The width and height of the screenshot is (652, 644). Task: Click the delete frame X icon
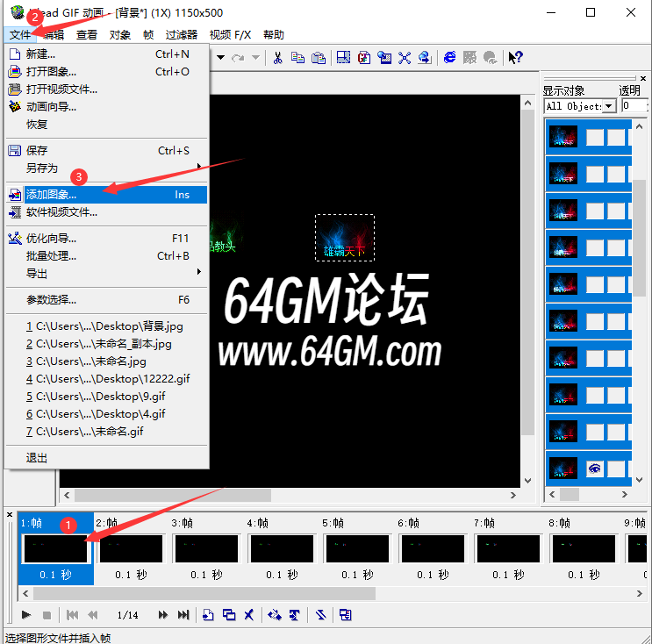click(248, 614)
